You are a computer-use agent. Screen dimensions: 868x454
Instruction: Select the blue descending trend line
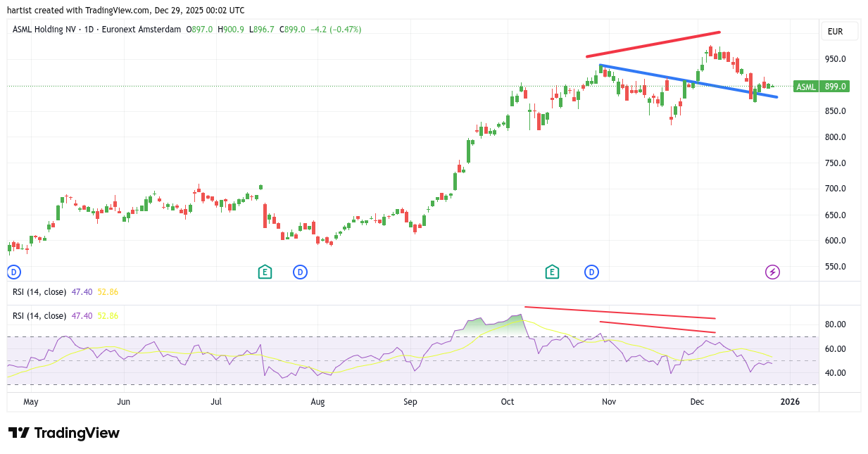click(x=688, y=81)
